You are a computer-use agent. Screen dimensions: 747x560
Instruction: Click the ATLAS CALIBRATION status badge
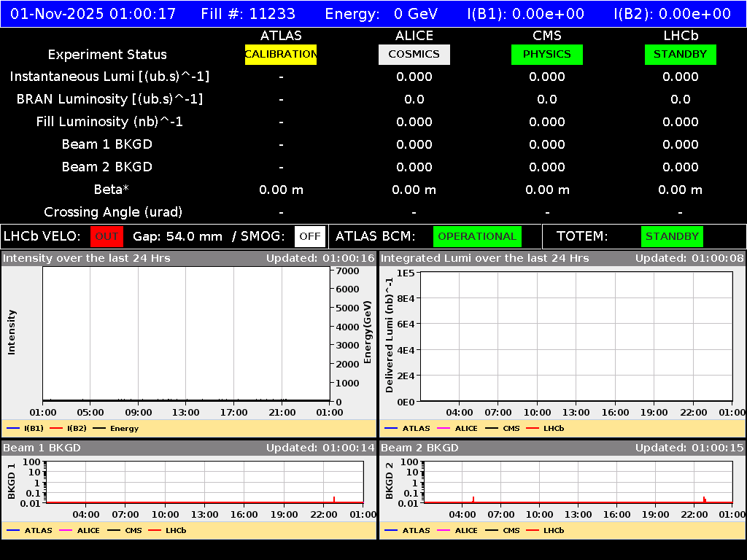tap(281, 54)
